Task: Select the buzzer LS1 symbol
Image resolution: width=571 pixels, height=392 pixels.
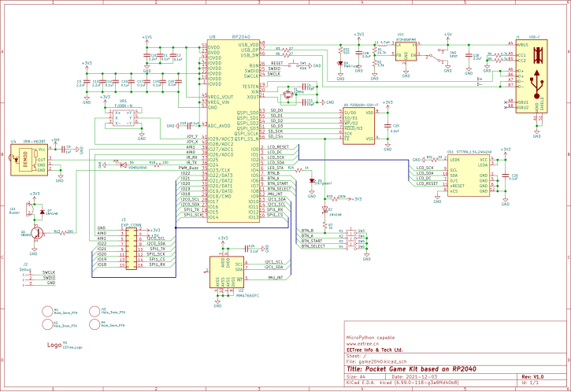Action: 29,209
